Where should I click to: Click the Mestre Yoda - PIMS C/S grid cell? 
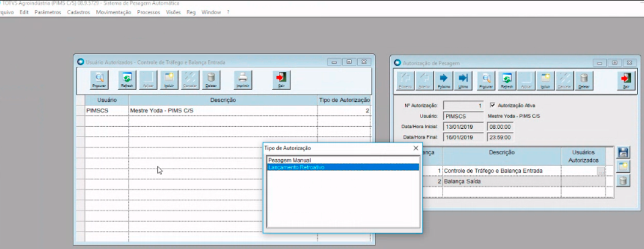[x=223, y=111]
